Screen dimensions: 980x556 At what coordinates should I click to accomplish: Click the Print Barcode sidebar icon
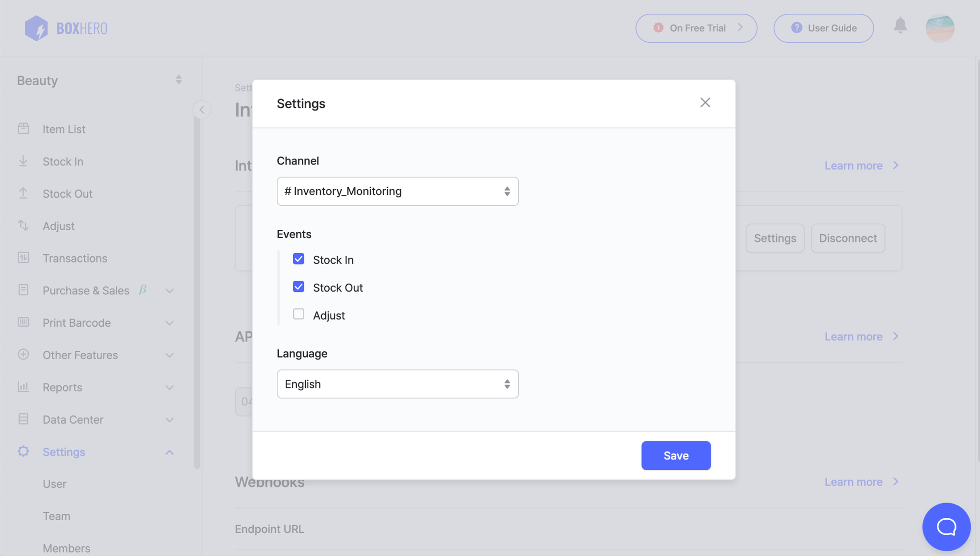click(23, 322)
